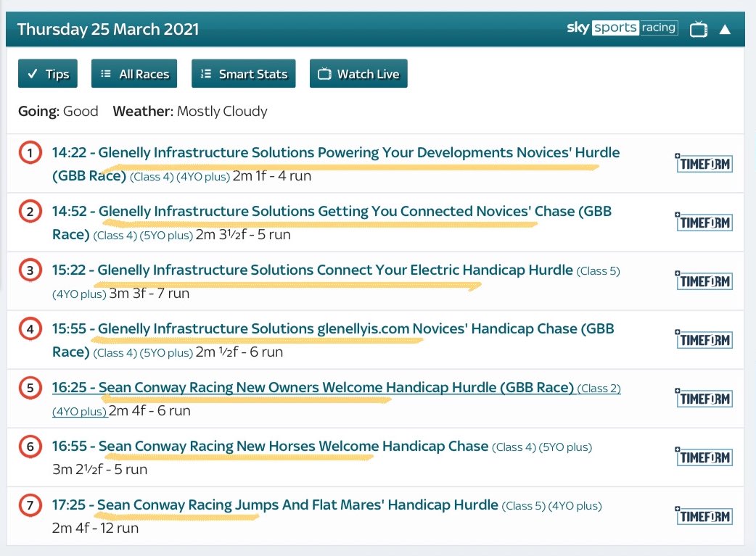This screenshot has height=556, width=756.
Task: Click Timeform icon for the 15:55 race
Action: coord(704,340)
